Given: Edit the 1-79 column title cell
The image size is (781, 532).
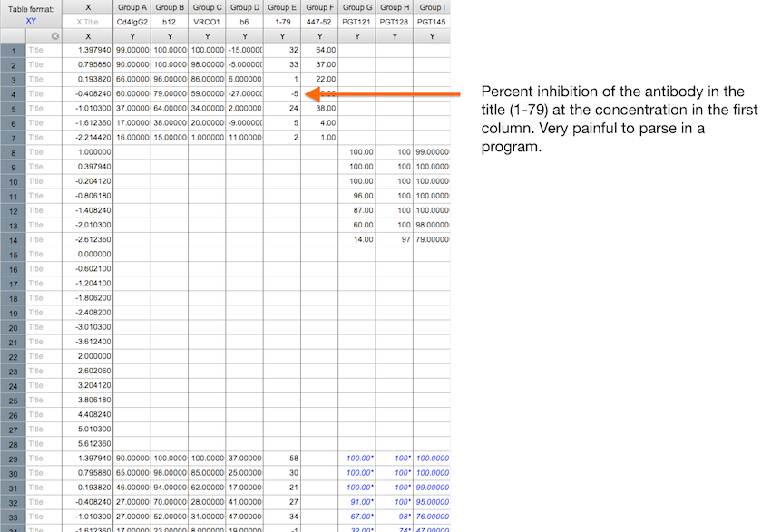Looking at the screenshot, I should [283, 22].
